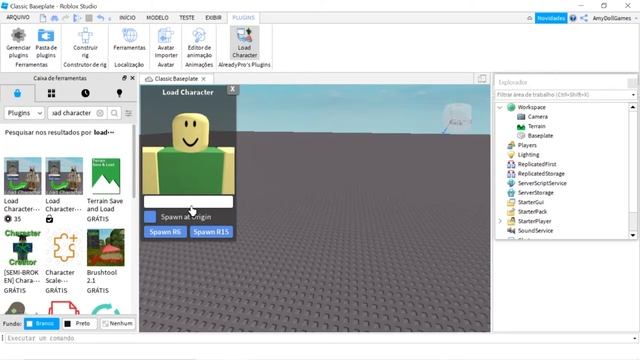Open the command bar history dropdown

coord(634,338)
